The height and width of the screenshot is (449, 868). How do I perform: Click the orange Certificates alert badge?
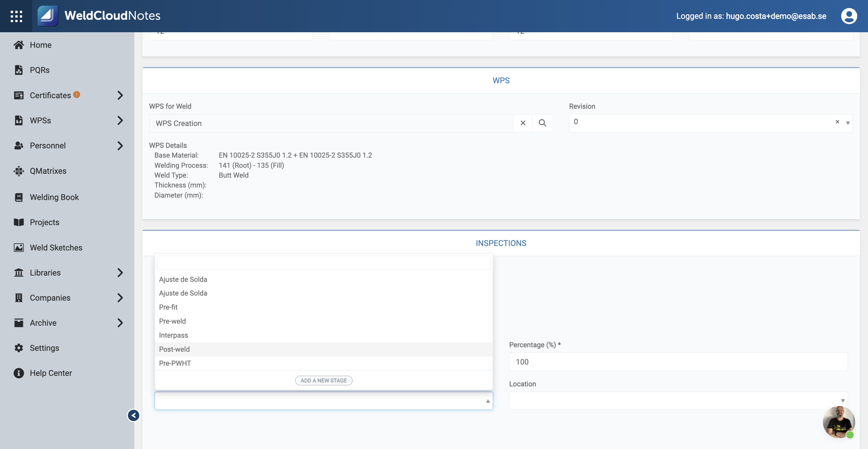click(76, 94)
